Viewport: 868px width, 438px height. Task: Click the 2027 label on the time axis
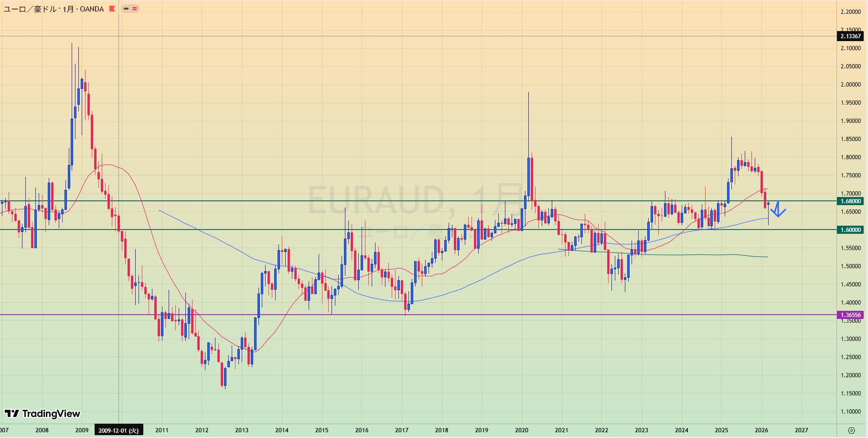[801, 430]
